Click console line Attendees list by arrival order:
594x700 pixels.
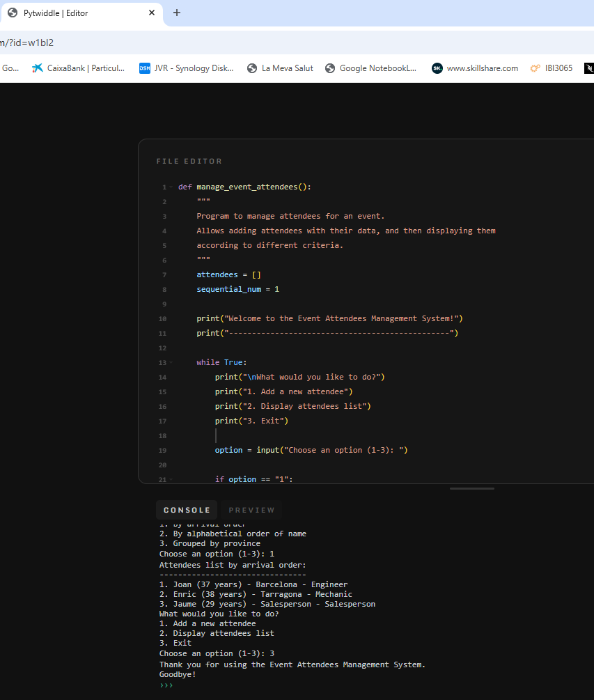tap(233, 565)
